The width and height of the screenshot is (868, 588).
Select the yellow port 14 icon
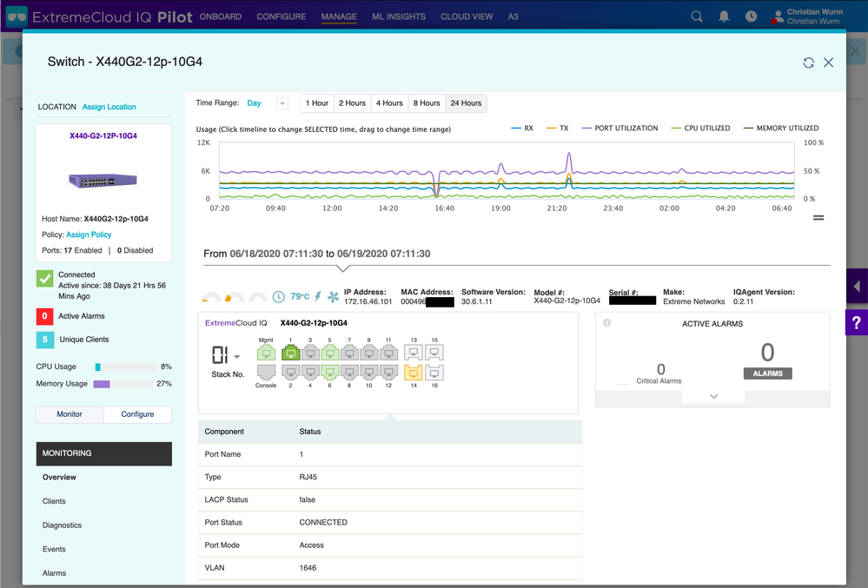point(414,373)
